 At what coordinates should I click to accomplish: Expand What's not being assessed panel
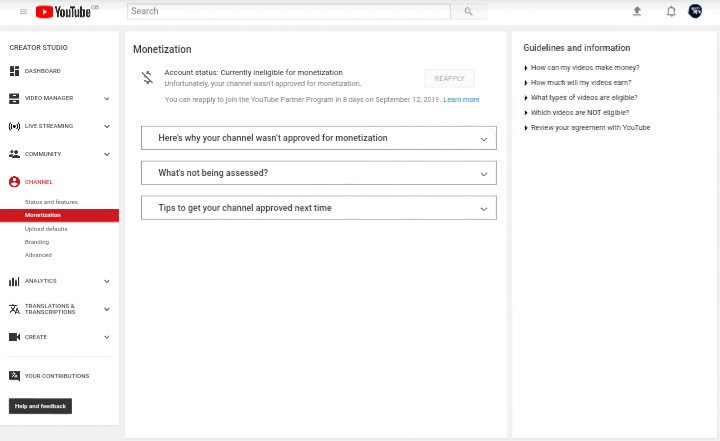319,173
